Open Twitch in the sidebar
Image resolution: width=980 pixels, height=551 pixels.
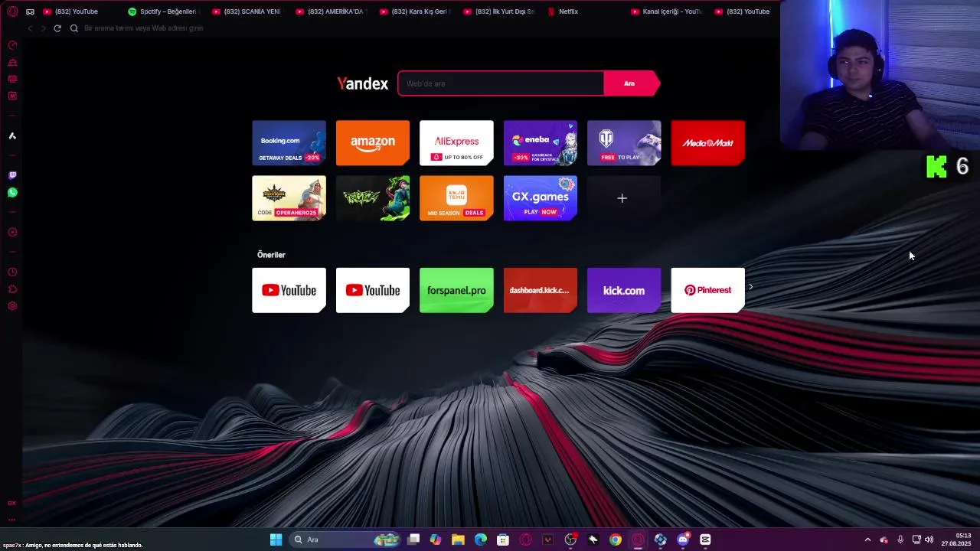12,175
